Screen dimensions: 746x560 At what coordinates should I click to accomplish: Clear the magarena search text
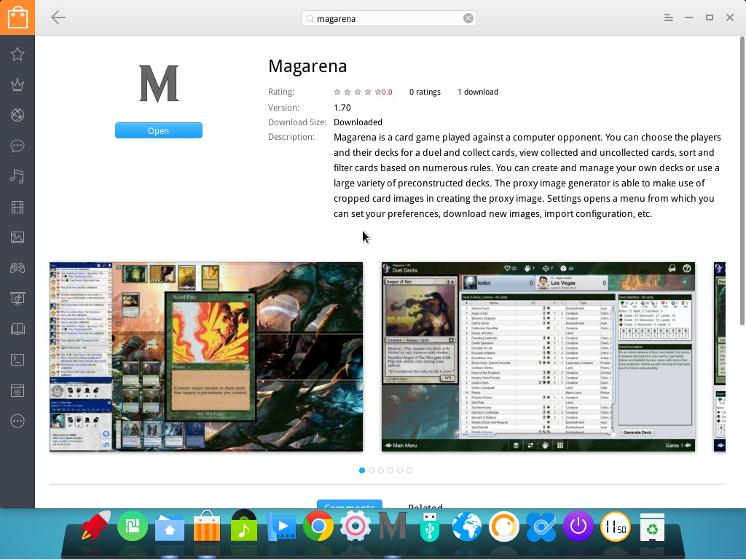coord(468,18)
